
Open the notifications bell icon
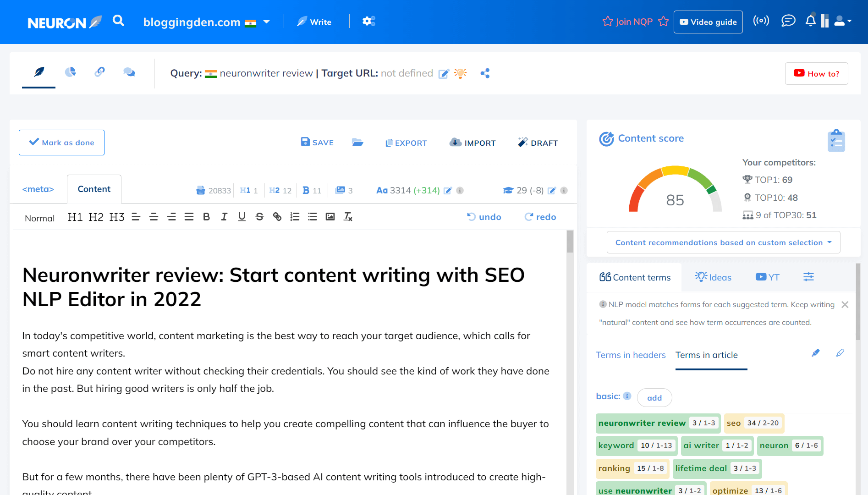(811, 21)
